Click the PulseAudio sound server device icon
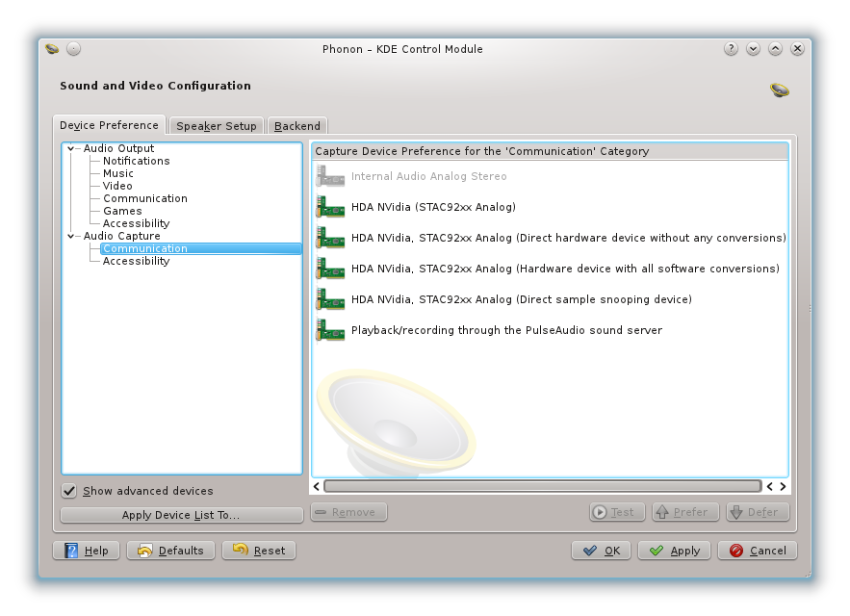The width and height of the screenshot is (850, 616). click(330, 330)
